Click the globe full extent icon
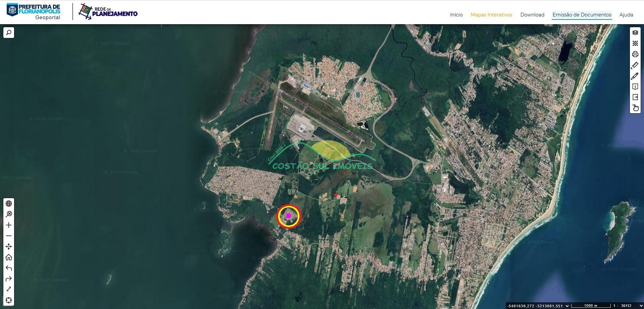 [9, 204]
